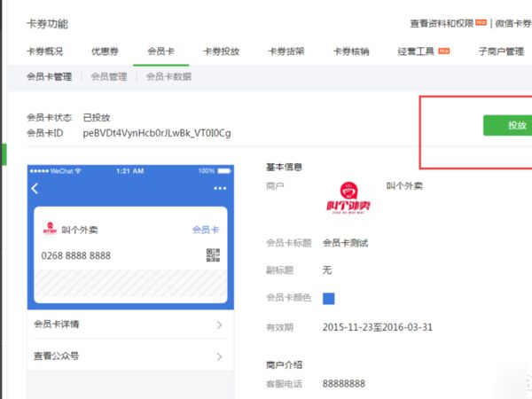Expand the 会员卡详情 row chevron
The width and height of the screenshot is (532, 399).
219,325
